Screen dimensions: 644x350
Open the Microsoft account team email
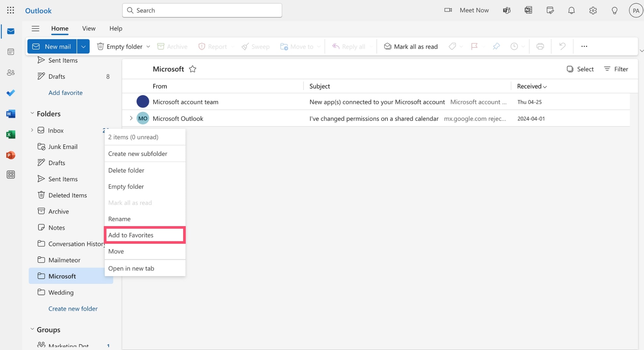point(376,102)
